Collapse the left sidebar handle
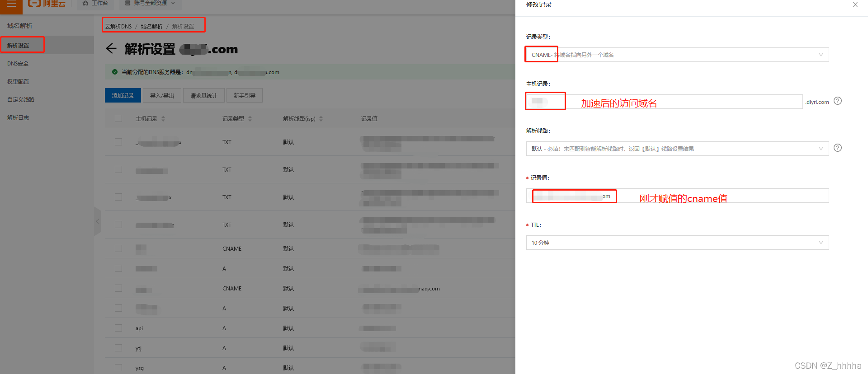 coord(97,221)
